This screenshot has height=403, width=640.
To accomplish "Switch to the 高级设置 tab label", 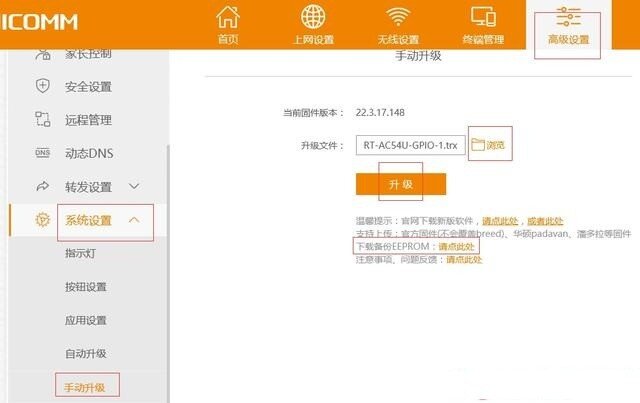I will (x=569, y=40).
